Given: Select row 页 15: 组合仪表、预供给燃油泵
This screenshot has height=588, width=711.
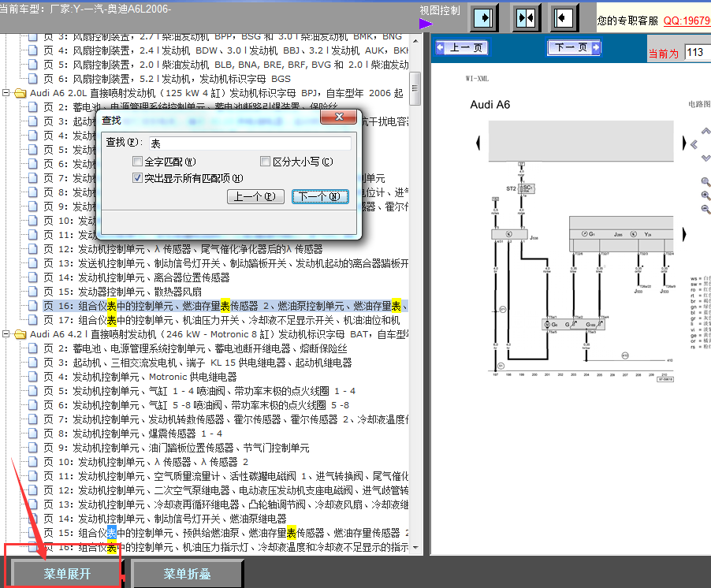Looking at the screenshot, I should coord(225,533).
